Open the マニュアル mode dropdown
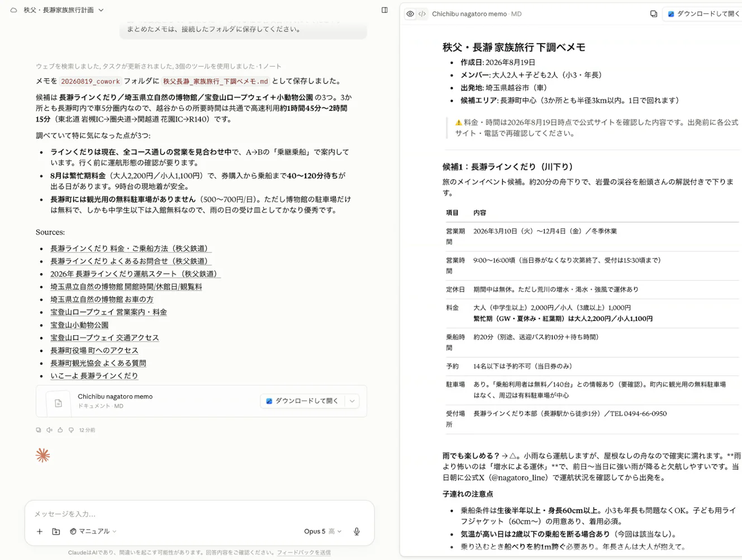The height and width of the screenshot is (560, 742). pyautogui.click(x=93, y=531)
